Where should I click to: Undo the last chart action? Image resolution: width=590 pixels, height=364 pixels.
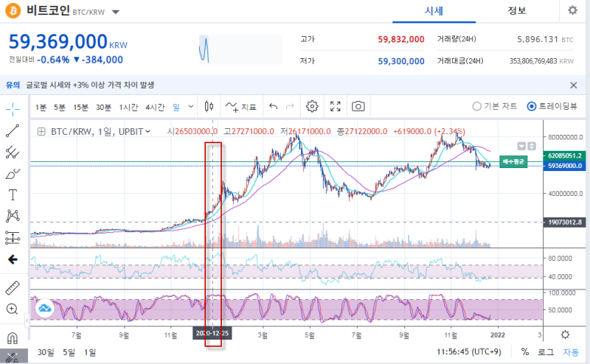point(274,107)
